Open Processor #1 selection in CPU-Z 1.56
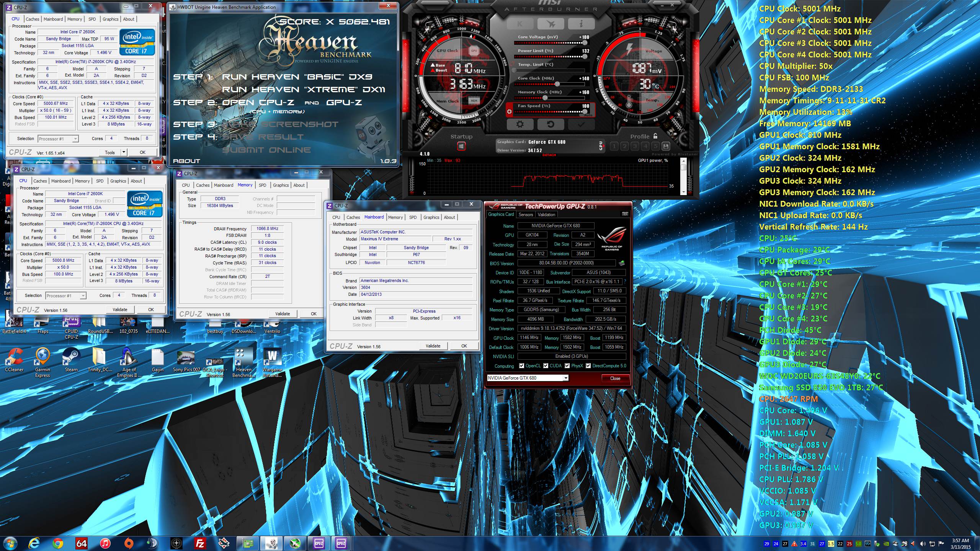Screen dimensions: 980x551 [x=66, y=296]
